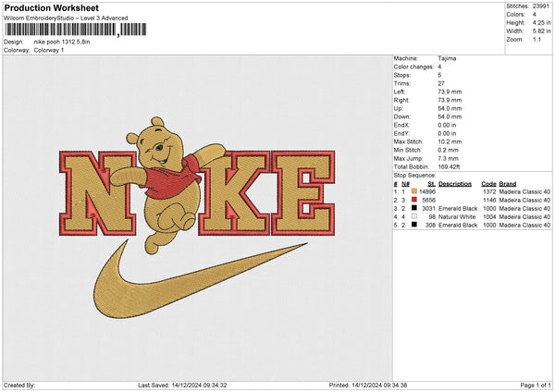Viewport: 555px width, 392px height.
Task: Click the Trims value 27
Action: (x=441, y=83)
